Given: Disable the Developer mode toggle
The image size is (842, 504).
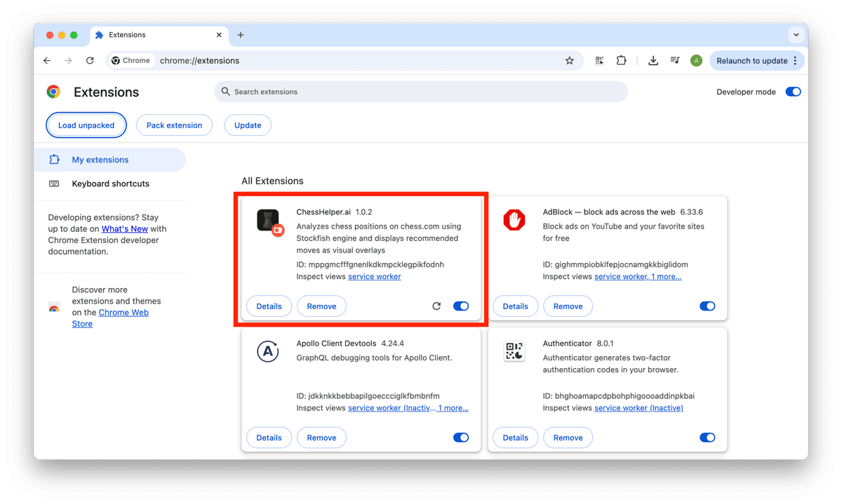Looking at the screenshot, I should click(793, 92).
